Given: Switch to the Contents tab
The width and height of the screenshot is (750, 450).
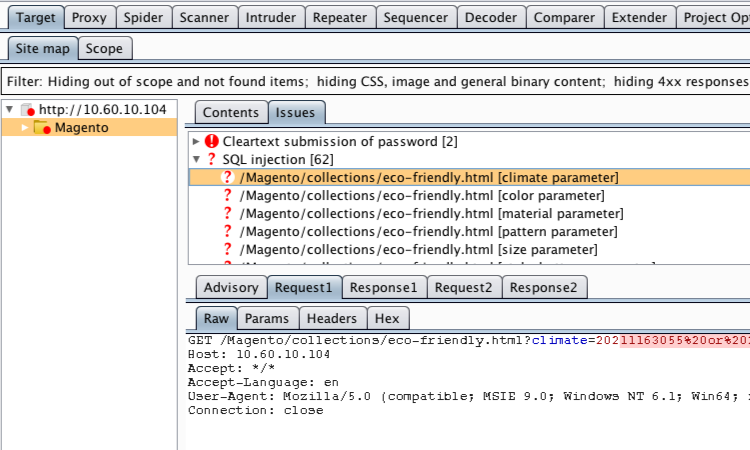Looking at the screenshot, I should pyautogui.click(x=231, y=112).
